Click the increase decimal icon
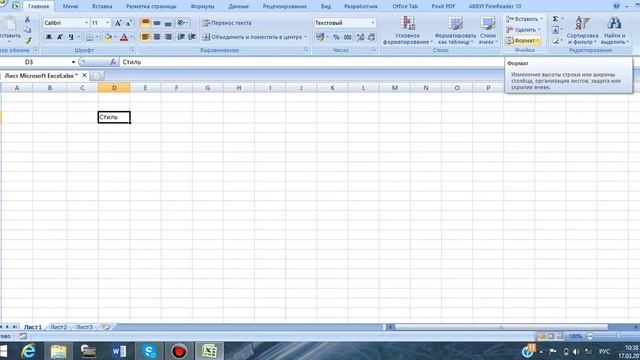 coord(360,37)
